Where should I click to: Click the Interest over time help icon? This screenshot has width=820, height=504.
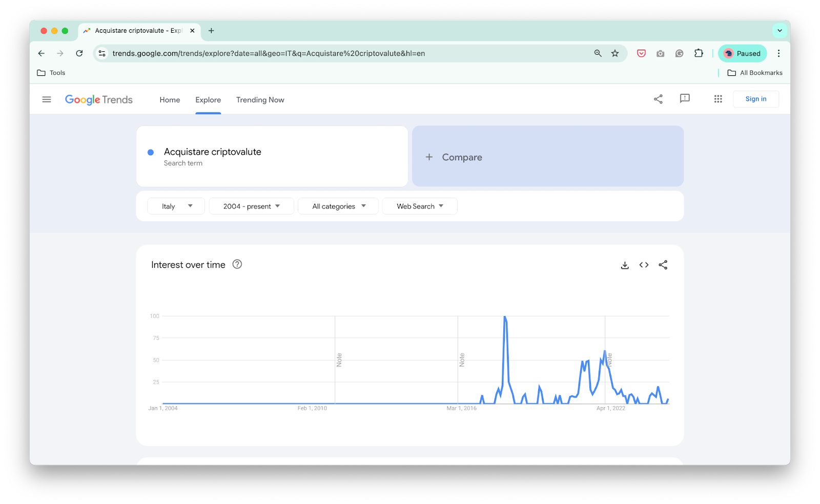237,264
